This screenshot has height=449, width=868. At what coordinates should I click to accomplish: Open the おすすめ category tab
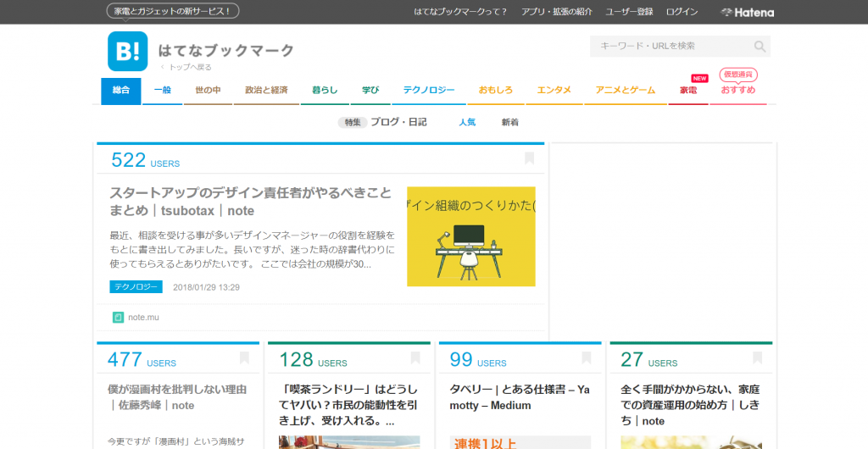coord(738,91)
